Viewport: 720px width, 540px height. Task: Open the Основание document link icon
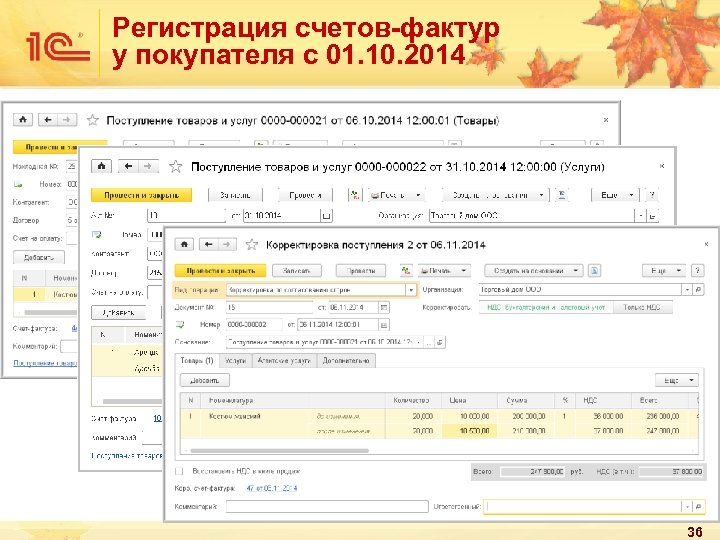click(440, 342)
